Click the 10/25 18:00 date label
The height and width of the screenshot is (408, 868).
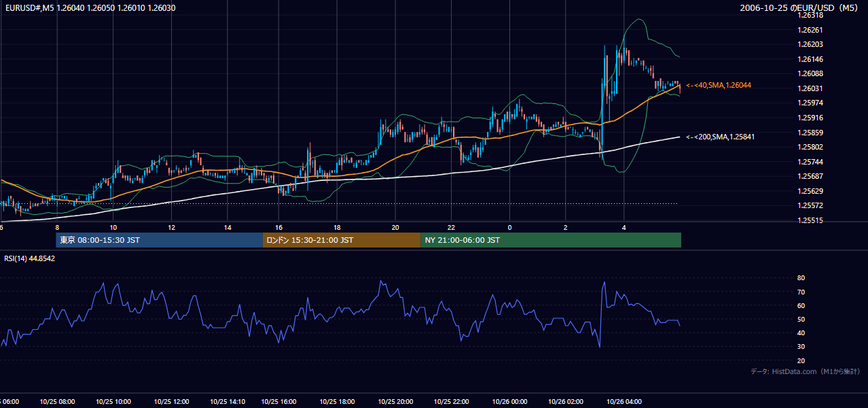pos(337,401)
